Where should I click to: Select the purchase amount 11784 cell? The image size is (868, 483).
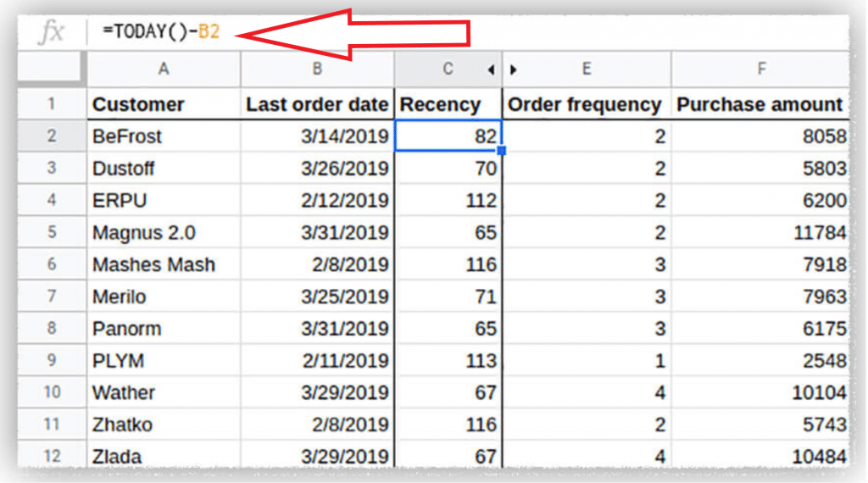[x=760, y=232]
